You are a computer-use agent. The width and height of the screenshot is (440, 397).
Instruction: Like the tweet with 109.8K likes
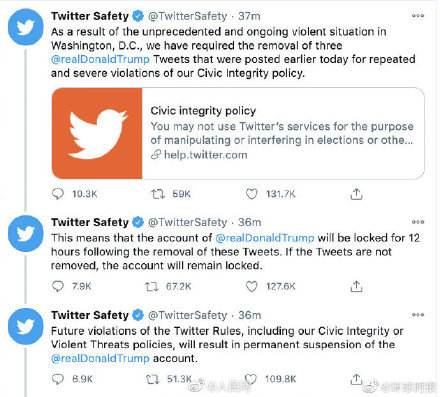pos(251,379)
